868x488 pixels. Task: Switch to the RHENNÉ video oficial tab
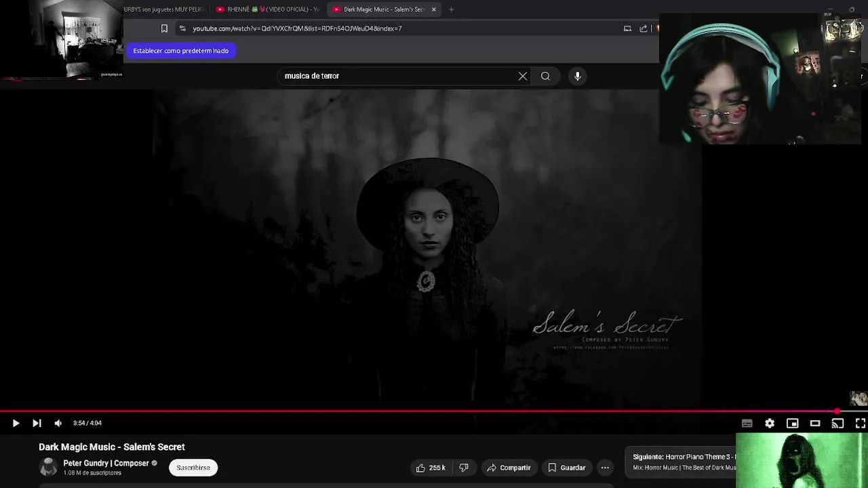(x=268, y=9)
